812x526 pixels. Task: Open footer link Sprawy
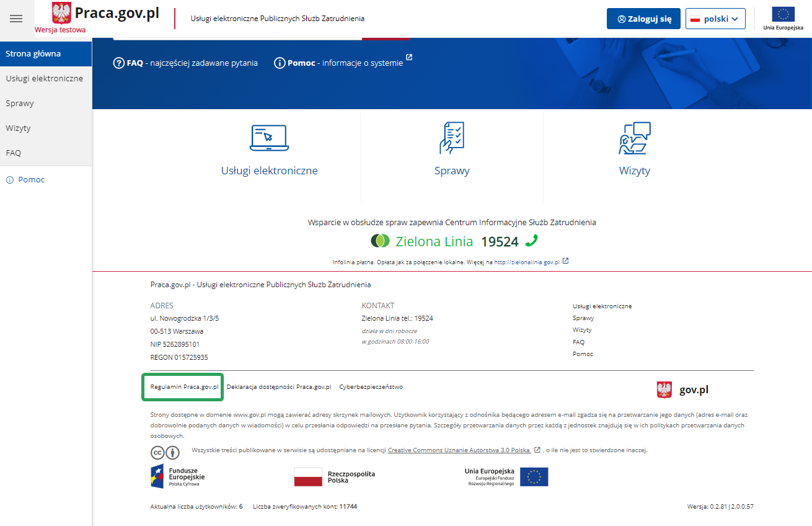(x=583, y=318)
